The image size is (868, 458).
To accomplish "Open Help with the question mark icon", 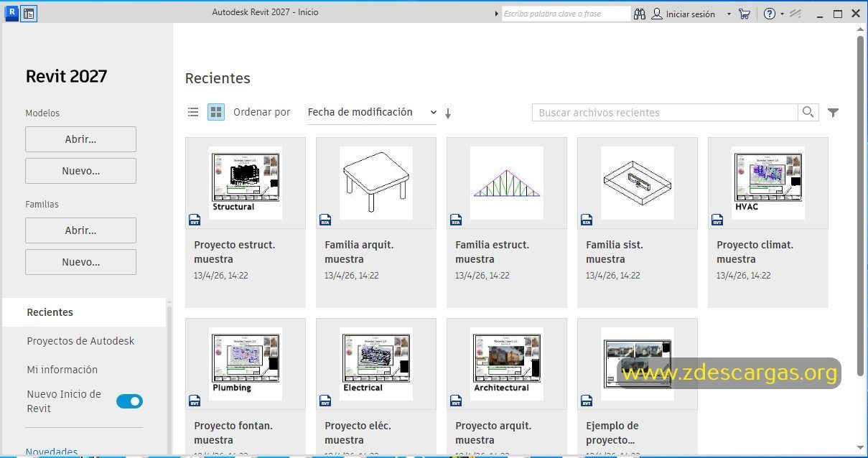I will point(770,14).
